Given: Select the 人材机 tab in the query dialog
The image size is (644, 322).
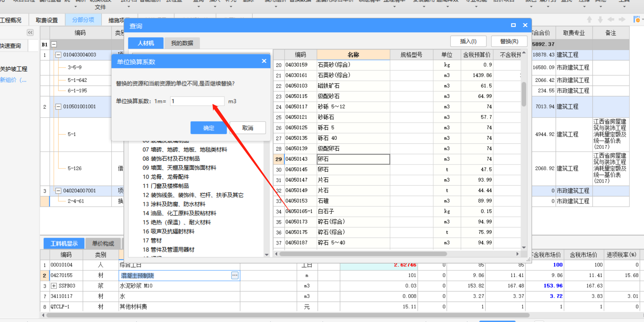Looking at the screenshot, I should tap(146, 43).
